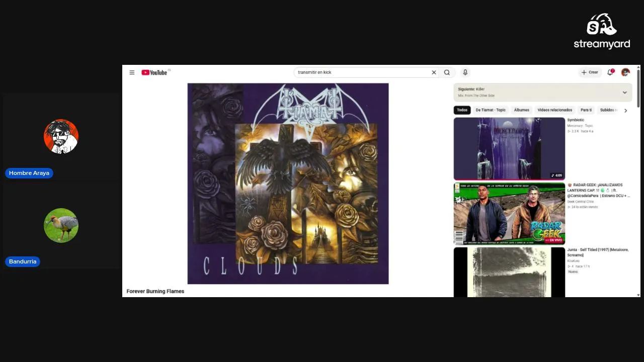
Task: Open the Crear (create) button
Action: [x=590, y=72]
